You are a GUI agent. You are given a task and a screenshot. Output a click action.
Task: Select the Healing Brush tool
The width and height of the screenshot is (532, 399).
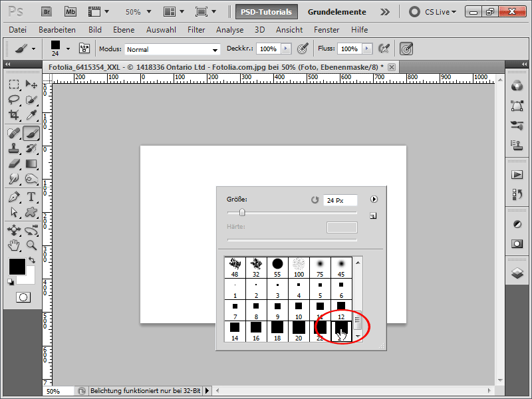click(x=14, y=133)
